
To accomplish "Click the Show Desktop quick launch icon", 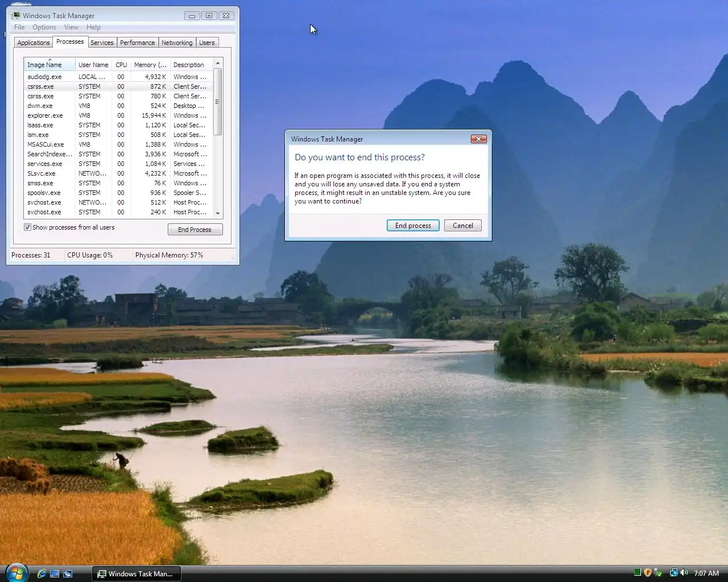I will (x=55, y=573).
